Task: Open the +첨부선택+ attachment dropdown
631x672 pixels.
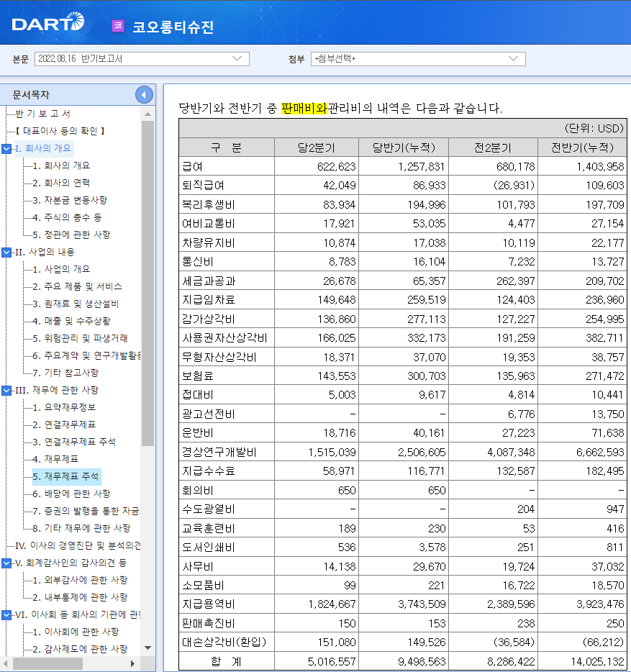Action: (512, 59)
